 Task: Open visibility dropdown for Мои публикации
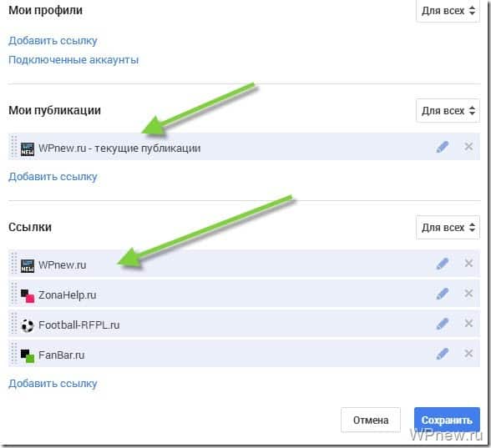[x=448, y=111]
